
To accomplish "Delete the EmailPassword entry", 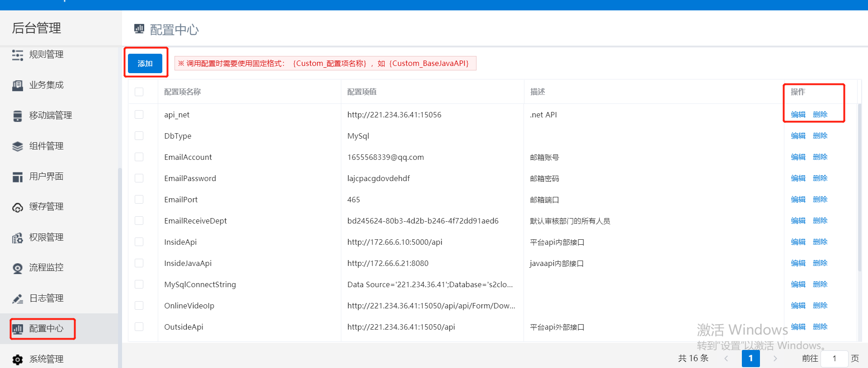I will point(820,178).
